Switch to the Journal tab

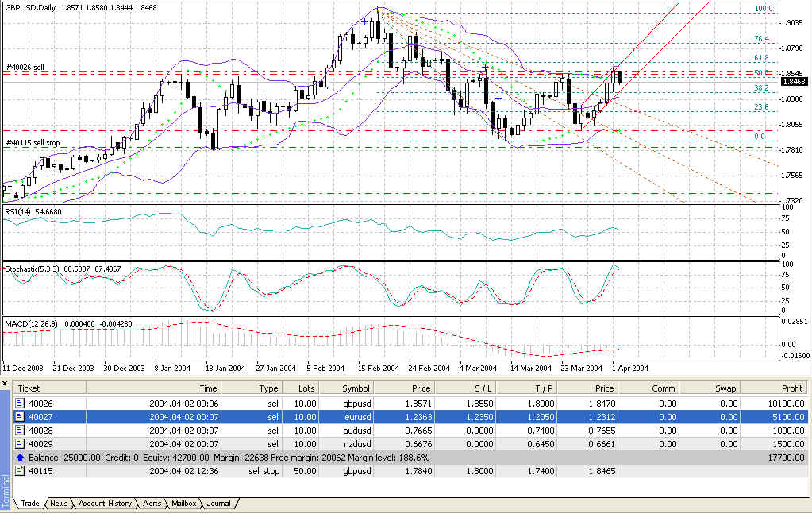pos(219,504)
